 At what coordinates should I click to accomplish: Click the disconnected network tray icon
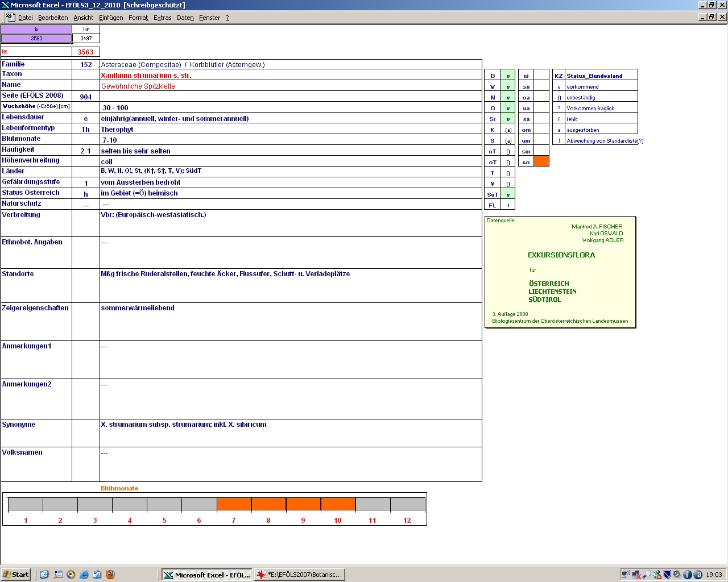point(636,575)
